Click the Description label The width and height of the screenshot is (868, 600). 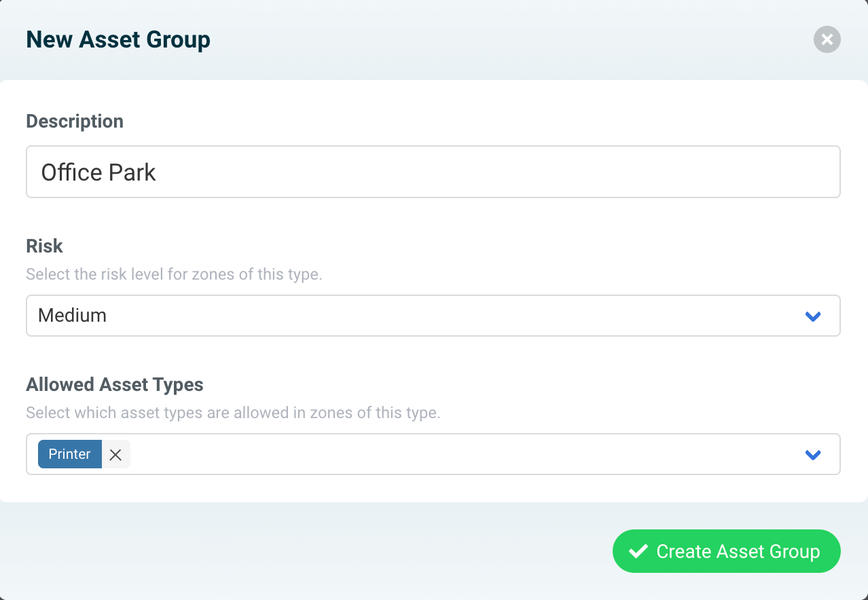(75, 121)
